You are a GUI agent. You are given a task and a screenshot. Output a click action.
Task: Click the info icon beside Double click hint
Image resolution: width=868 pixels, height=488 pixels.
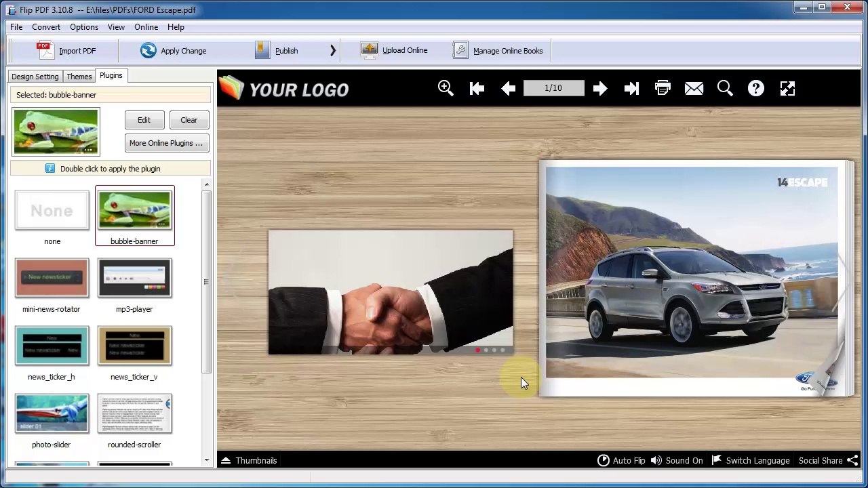pyautogui.click(x=50, y=168)
